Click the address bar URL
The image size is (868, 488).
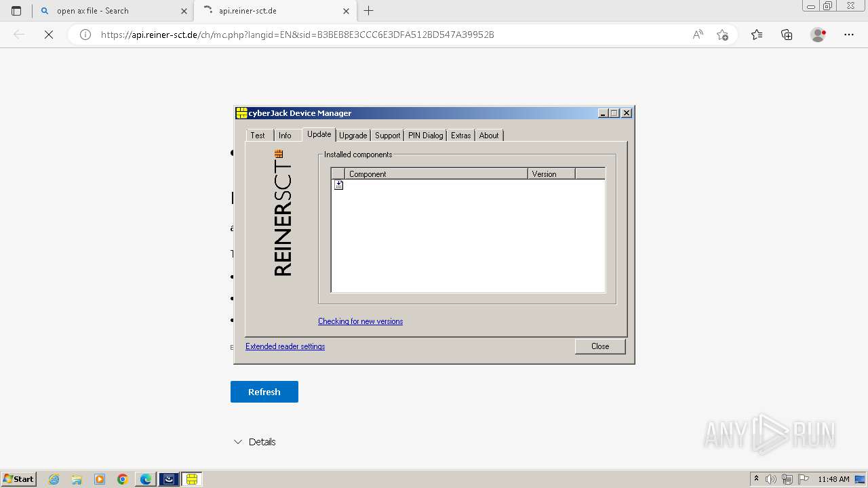[297, 35]
